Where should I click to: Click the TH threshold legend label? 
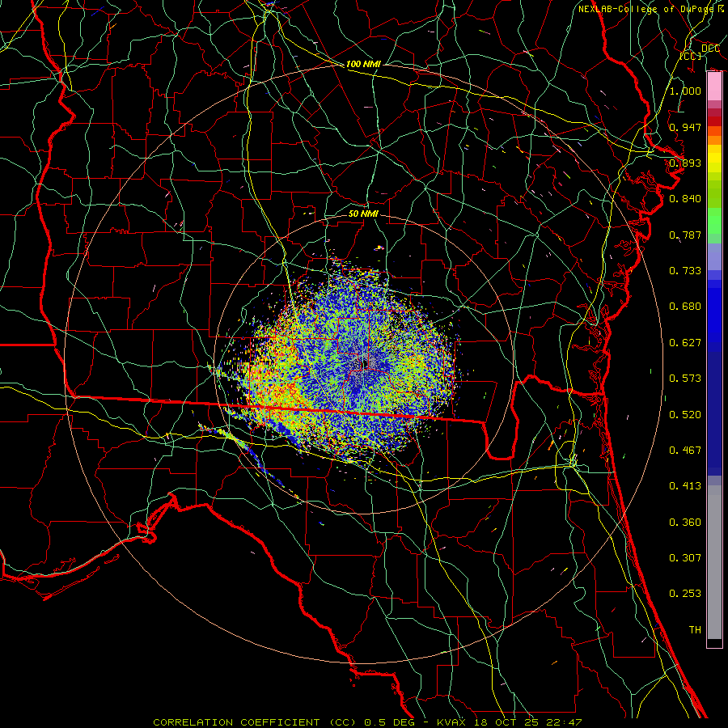695,629
